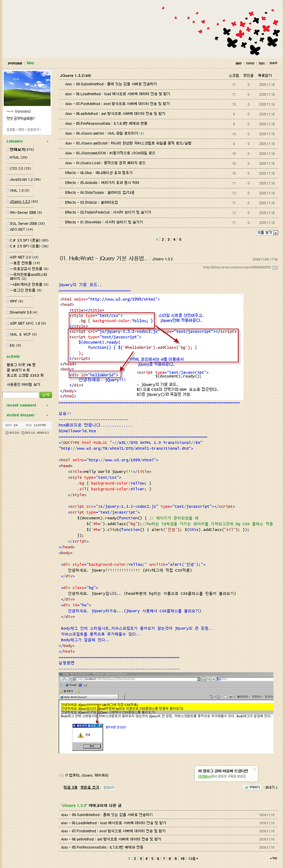285x868 pixels.
Task: Click the RSS 2.0 feed icon
Action: click(x=7, y=433)
